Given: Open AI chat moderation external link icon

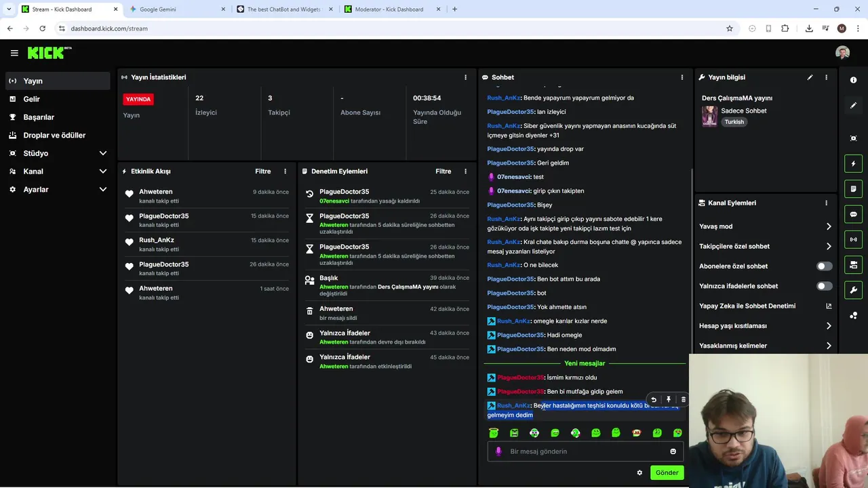Looking at the screenshot, I should [x=828, y=306].
